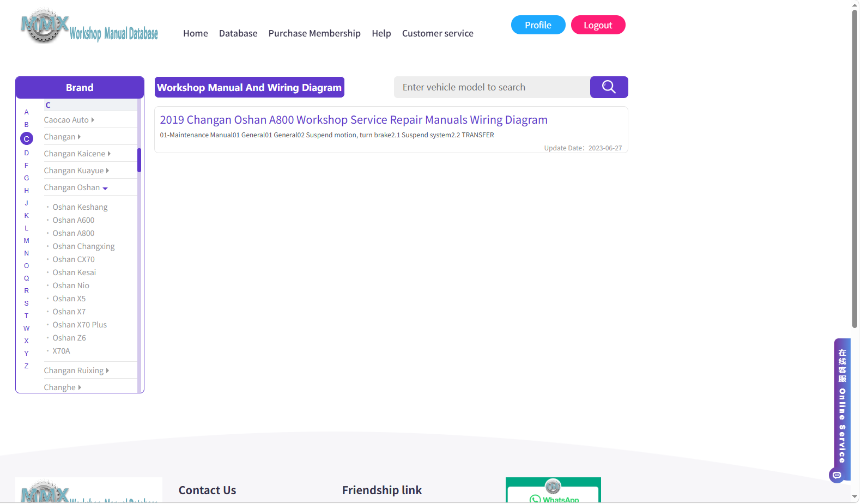Image resolution: width=861 pixels, height=504 pixels.
Task: Jump to brands starting with Z
Action: pyautogui.click(x=26, y=366)
